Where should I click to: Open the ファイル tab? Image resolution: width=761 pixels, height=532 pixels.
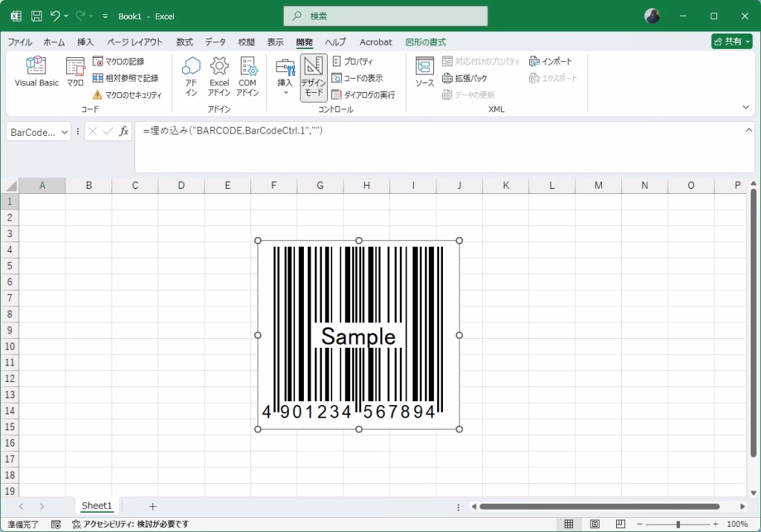click(x=20, y=42)
